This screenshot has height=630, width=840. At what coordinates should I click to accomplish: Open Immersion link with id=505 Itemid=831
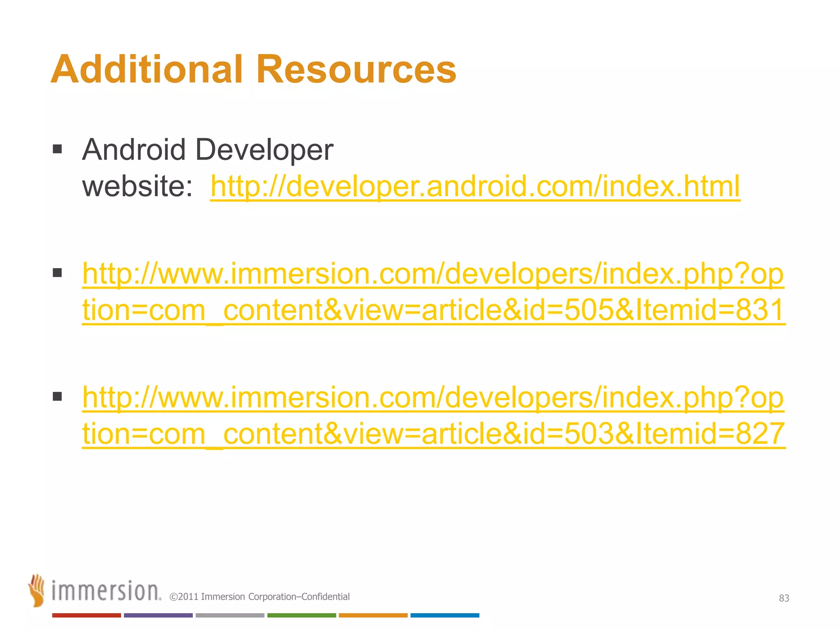pos(434,292)
